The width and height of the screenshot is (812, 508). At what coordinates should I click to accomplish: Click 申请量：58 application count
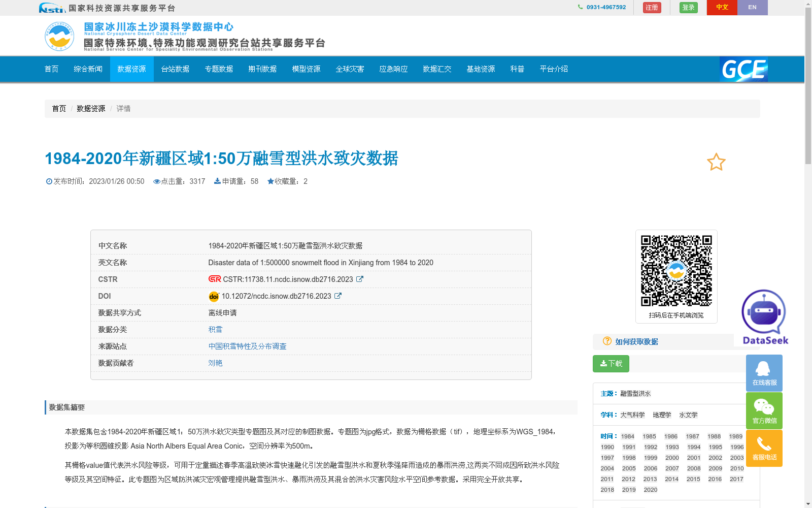click(x=236, y=181)
